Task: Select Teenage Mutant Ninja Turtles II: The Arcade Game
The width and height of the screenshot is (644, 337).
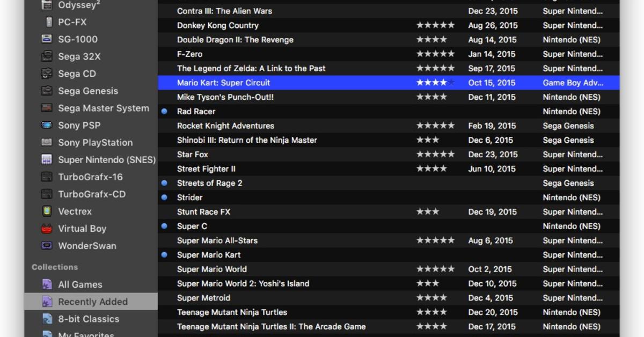Action: point(272,326)
